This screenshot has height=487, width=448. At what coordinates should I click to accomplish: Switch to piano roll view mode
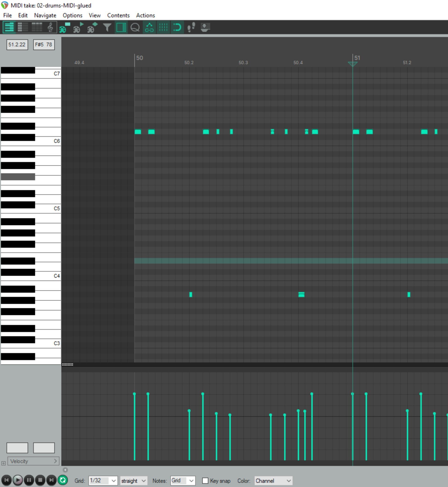9,27
